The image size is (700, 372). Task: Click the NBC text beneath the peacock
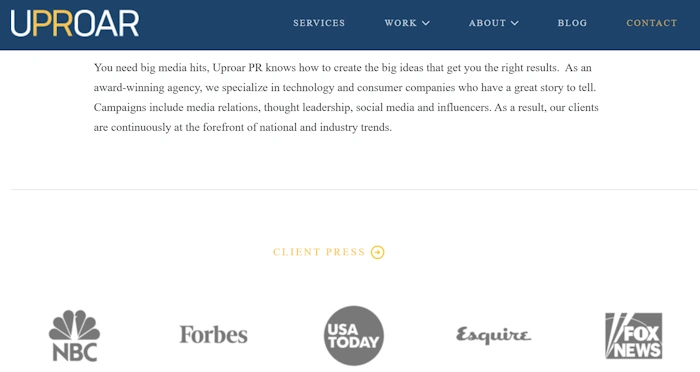tap(75, 352)
